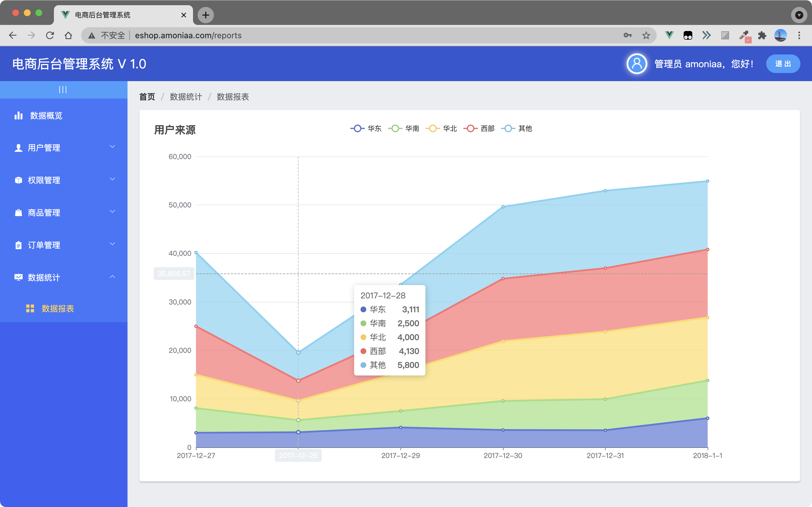
Task: Click the clipboard icon beside 订单管理
Action: coord(19,245)
